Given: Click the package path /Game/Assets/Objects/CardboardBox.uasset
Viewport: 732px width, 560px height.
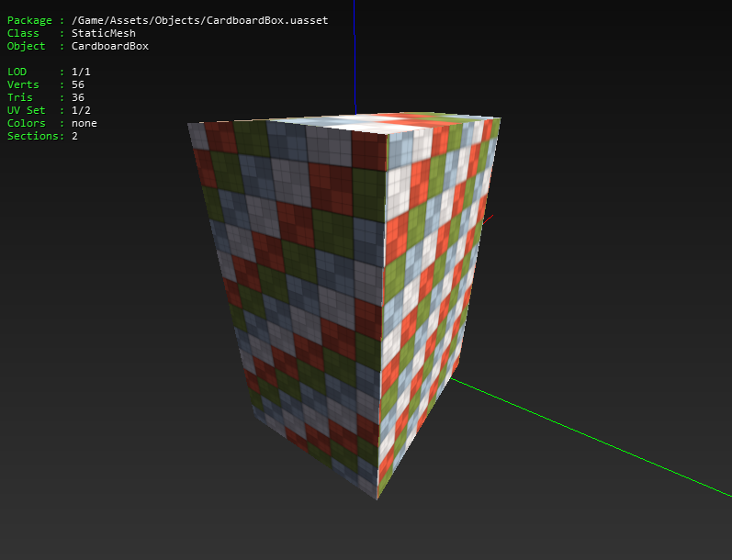Looking at the screenshot, I should point(200,20).
